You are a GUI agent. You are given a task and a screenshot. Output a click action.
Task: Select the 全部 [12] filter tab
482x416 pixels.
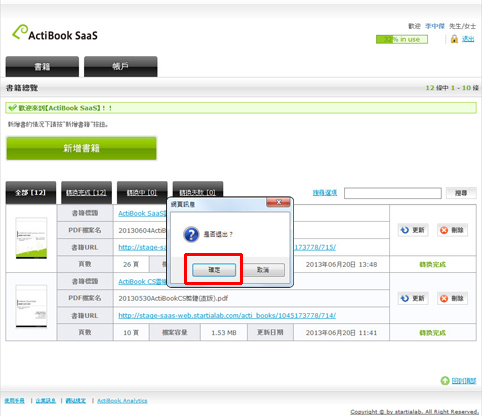(31, 193)
